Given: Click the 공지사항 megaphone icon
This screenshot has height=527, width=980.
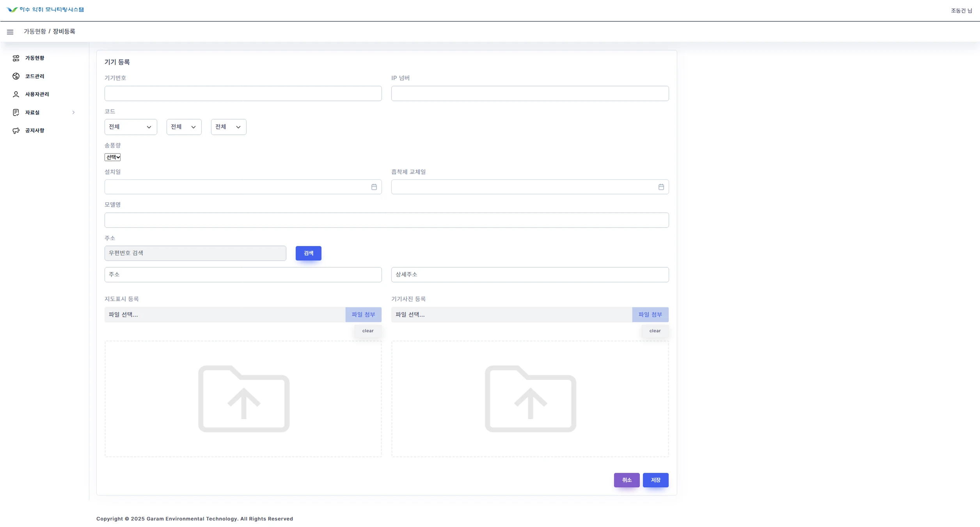Looking at the screenshot, I should [16, 131].
